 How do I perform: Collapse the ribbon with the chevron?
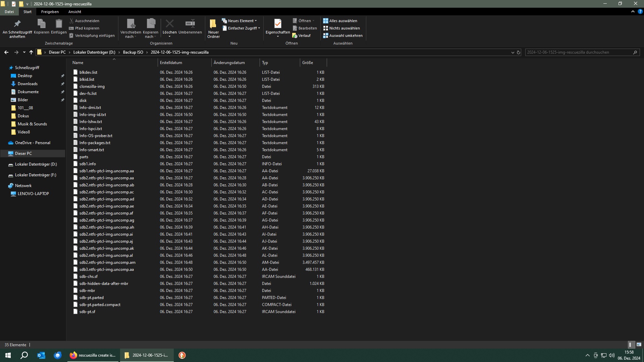633,11
